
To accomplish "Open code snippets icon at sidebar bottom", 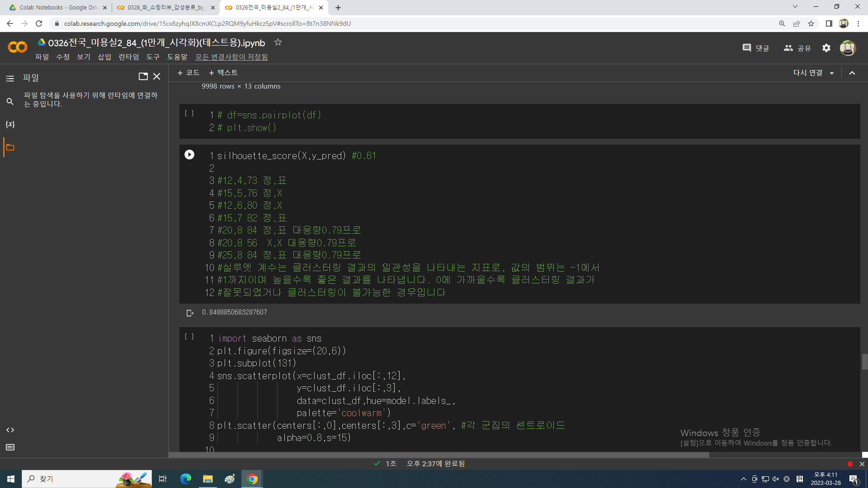I will click(x=10, y=430).
